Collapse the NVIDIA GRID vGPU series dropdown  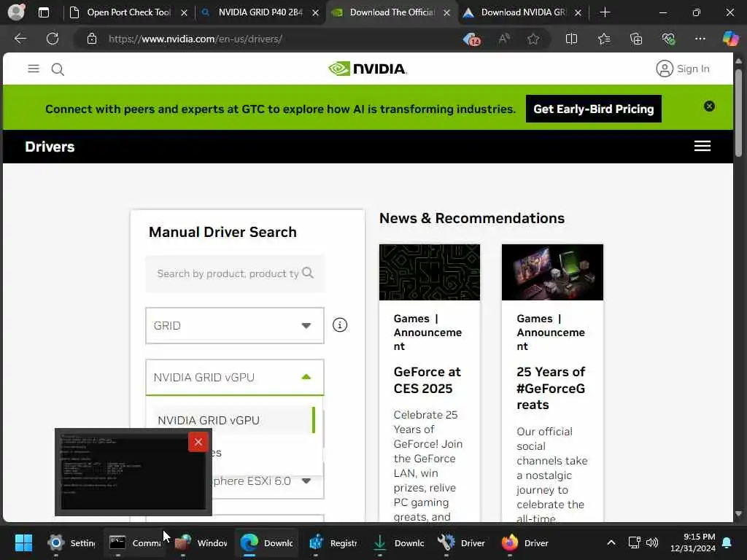point(234,377)
